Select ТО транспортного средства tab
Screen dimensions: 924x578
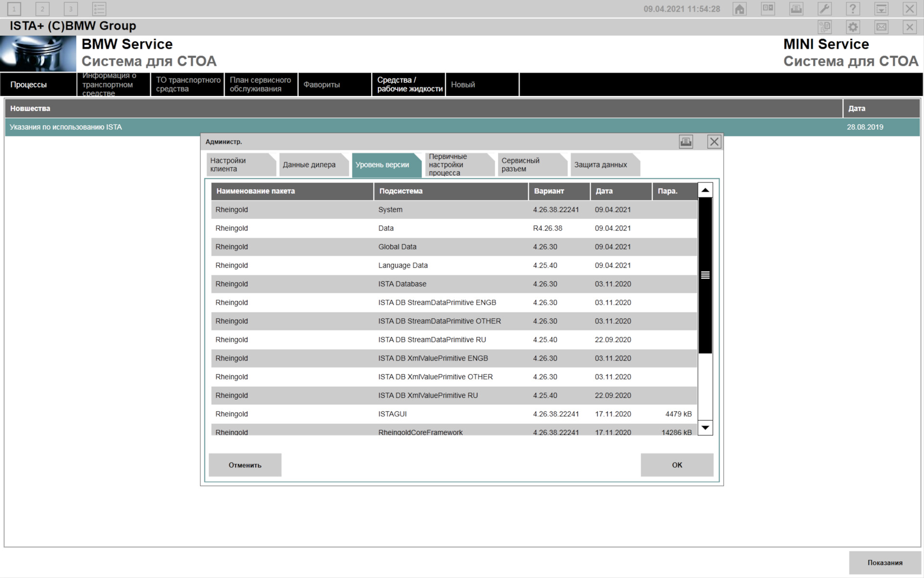(x=188, y=84)
